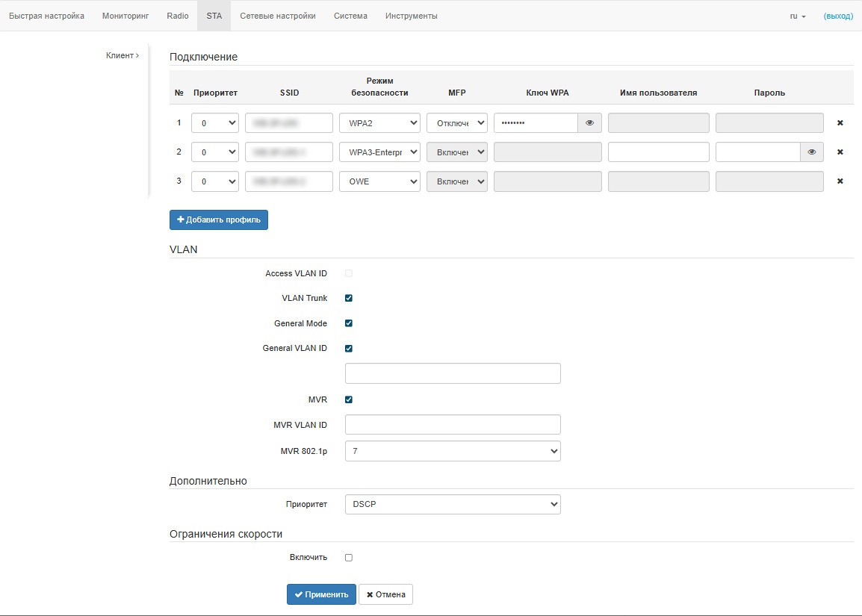Delete connection profile 1
Screen dimensions: 862x616
tap(840, 123)
